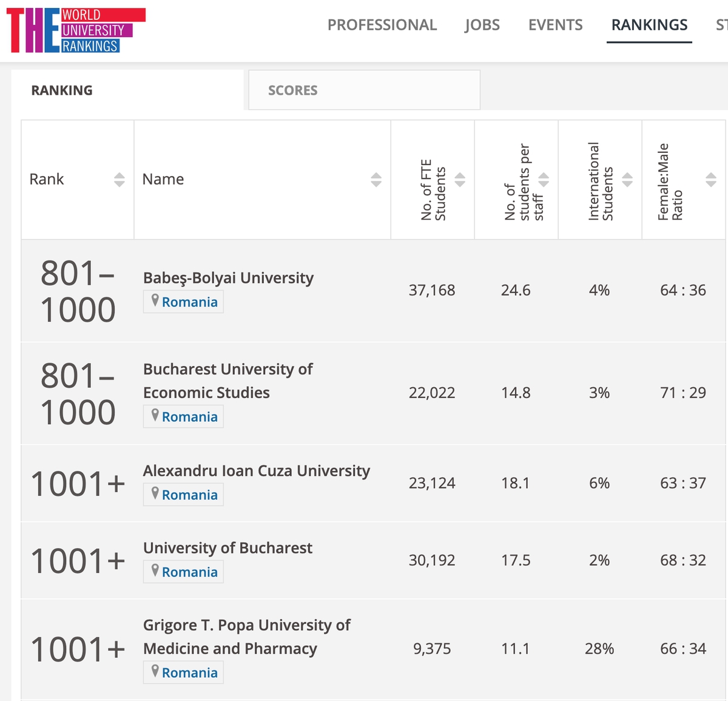Click the 1001+ rank of University of Bucharest
The height and width of the screenshot is (701, 728).
[x=78, y=561]
